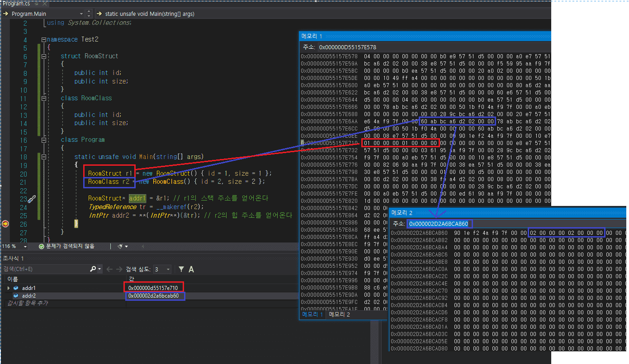Click the search forward arrow in watch panel
This screenshot has width=629, height=364.
[118, 269]
